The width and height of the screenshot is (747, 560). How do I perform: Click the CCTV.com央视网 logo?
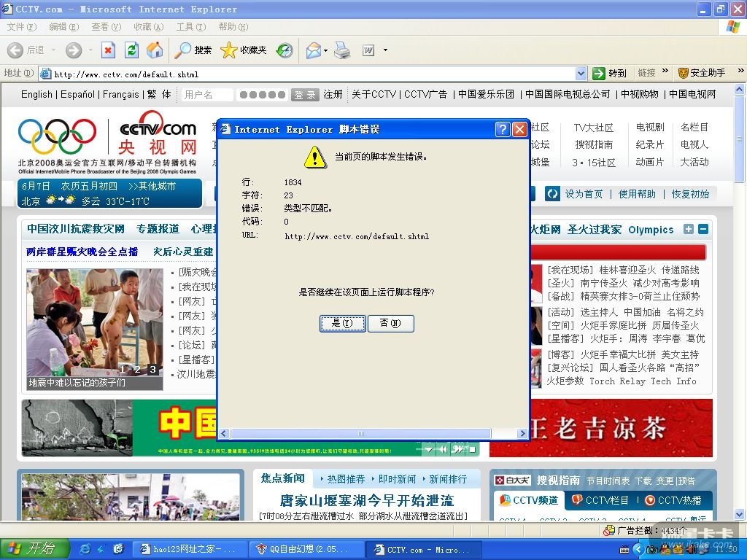tap(158, 133)
